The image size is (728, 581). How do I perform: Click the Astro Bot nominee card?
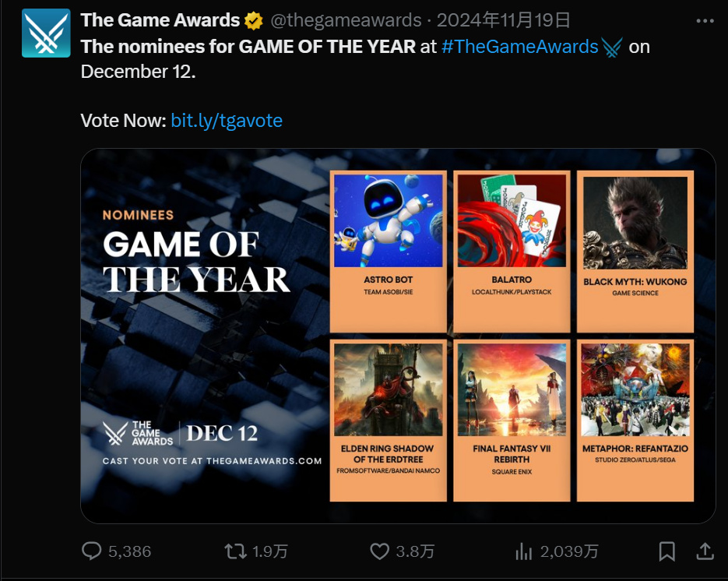[389, 252]
